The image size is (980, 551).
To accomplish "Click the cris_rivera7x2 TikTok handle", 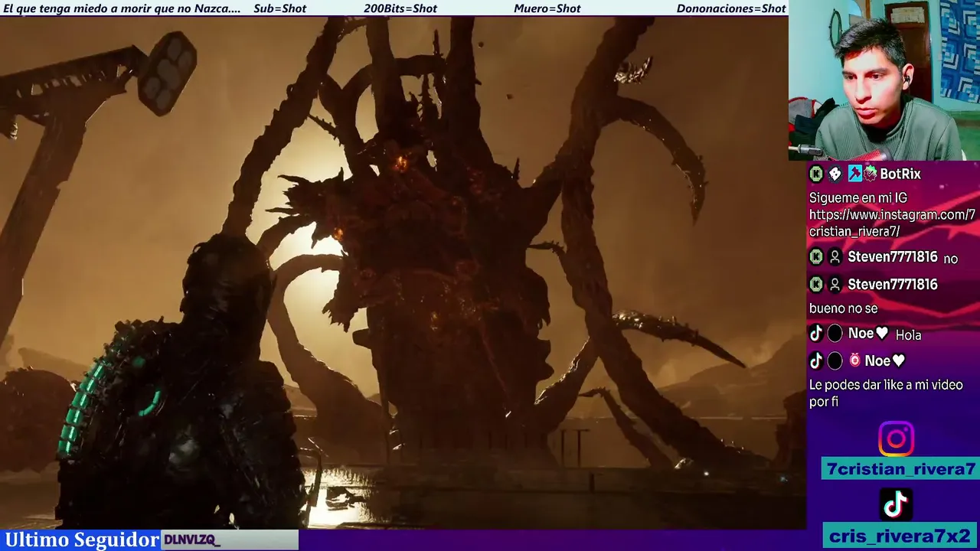I will 900,535.
